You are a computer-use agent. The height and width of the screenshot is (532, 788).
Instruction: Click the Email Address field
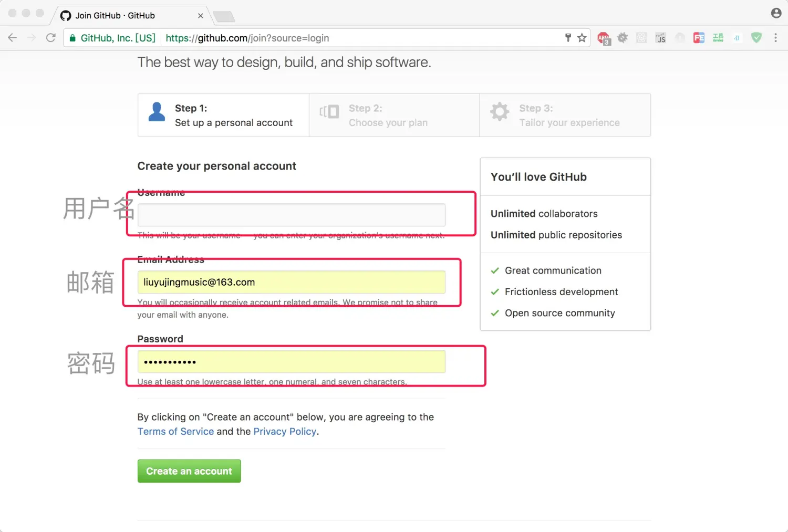pos(292,282)
